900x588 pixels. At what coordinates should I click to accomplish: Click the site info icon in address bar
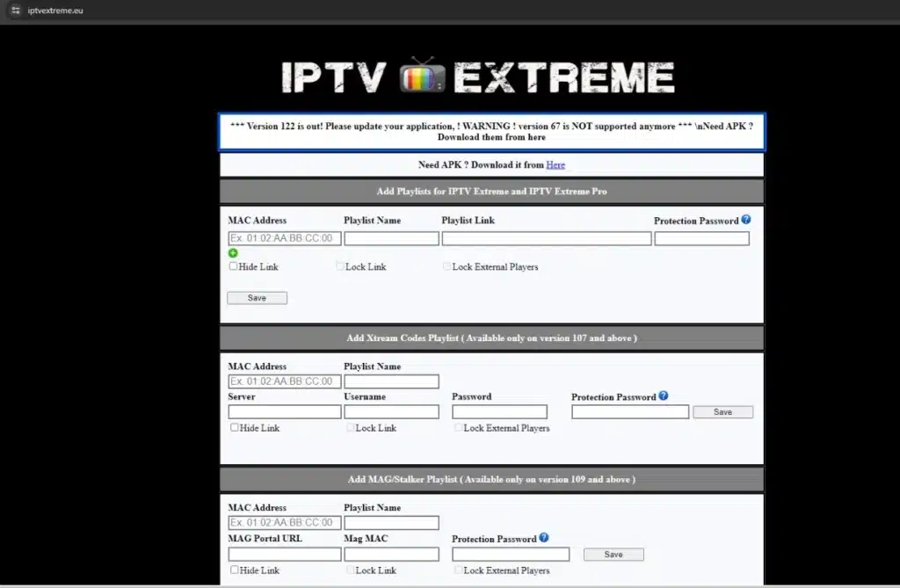point(15,10)
